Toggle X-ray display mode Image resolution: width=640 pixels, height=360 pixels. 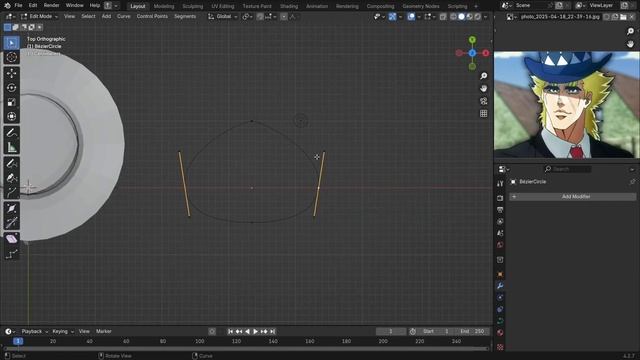coord(443,17)
